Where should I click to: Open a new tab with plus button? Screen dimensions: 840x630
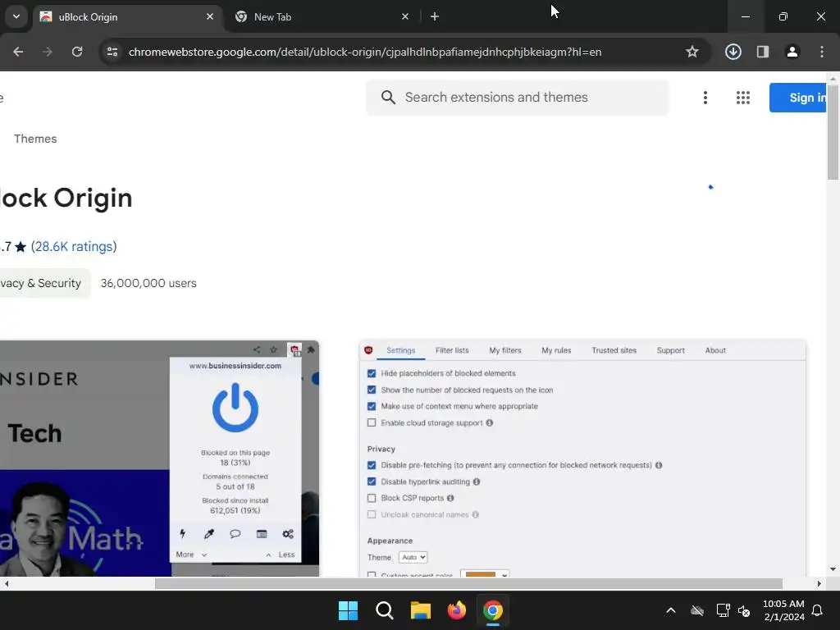tap(435, 16)
